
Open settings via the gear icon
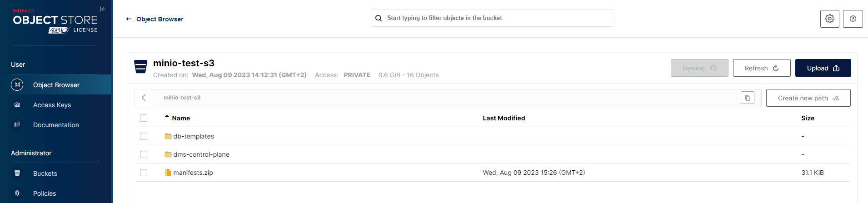click(x=830, y=19)
